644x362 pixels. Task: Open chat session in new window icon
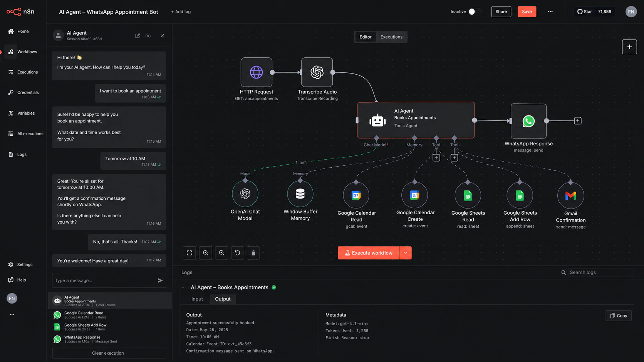pos(138,35)
